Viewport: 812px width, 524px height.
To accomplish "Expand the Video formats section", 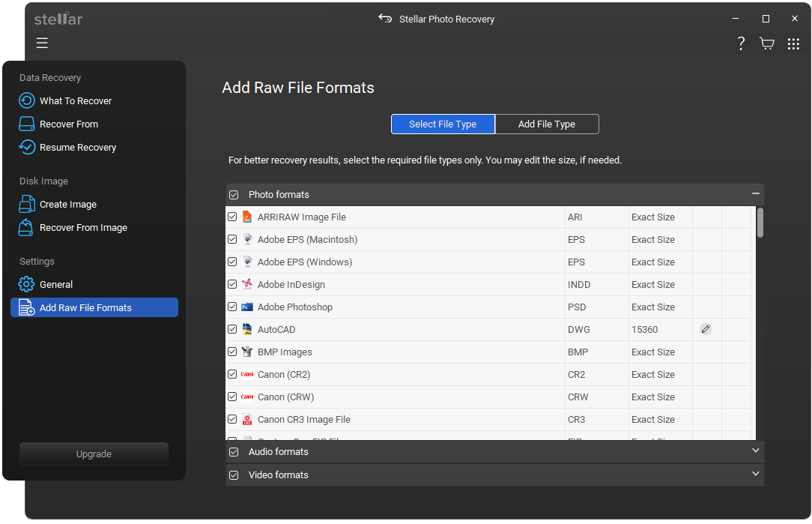I will 756,474.
